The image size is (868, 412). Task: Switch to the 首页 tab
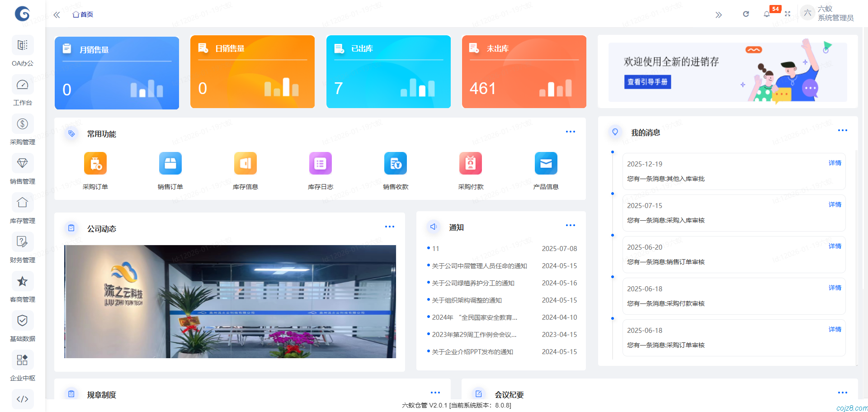tap(82, 14)
